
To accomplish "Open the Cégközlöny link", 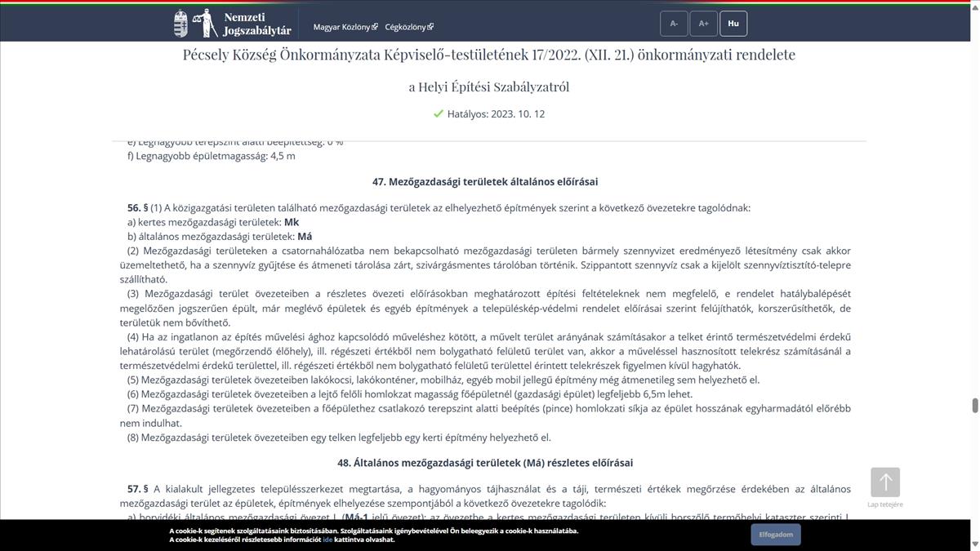I will click(x=405, y=27).
